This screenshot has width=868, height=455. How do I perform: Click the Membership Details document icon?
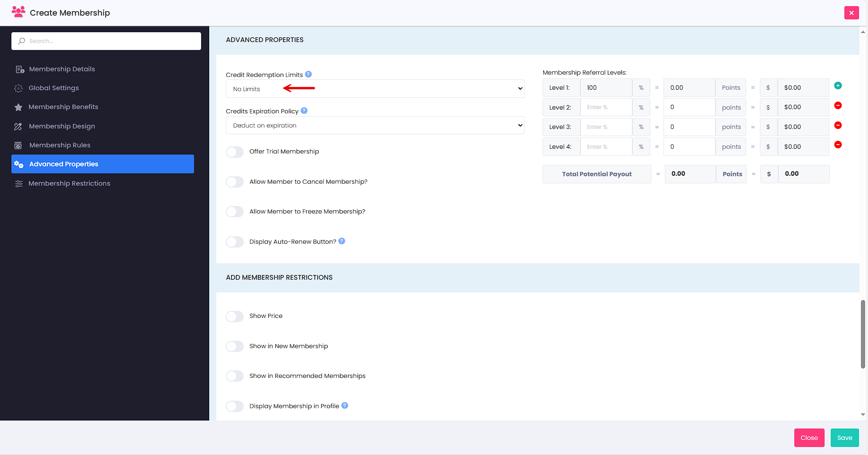click(x=19, y=69)
